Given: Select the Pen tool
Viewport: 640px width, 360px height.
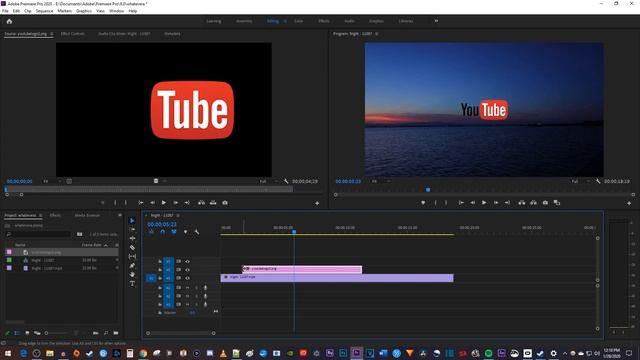Looking at the screenshot, I should [132, 266].
